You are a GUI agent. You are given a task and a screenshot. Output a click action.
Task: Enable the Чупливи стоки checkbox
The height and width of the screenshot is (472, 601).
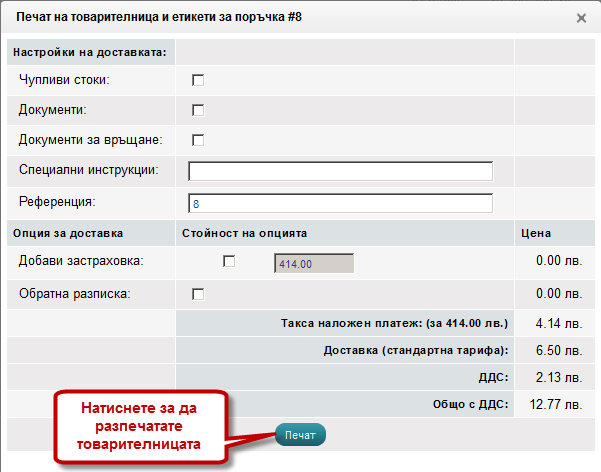pos(198,79)
